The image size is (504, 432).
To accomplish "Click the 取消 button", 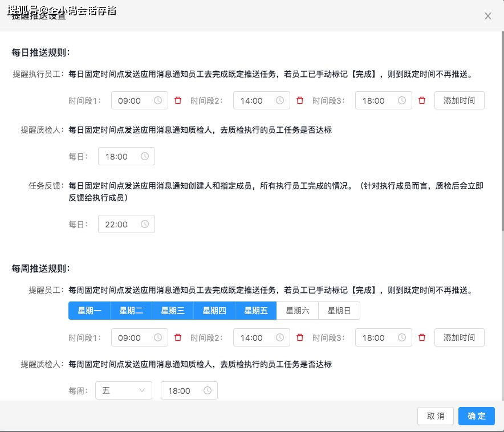I will (x=436, y=416).
